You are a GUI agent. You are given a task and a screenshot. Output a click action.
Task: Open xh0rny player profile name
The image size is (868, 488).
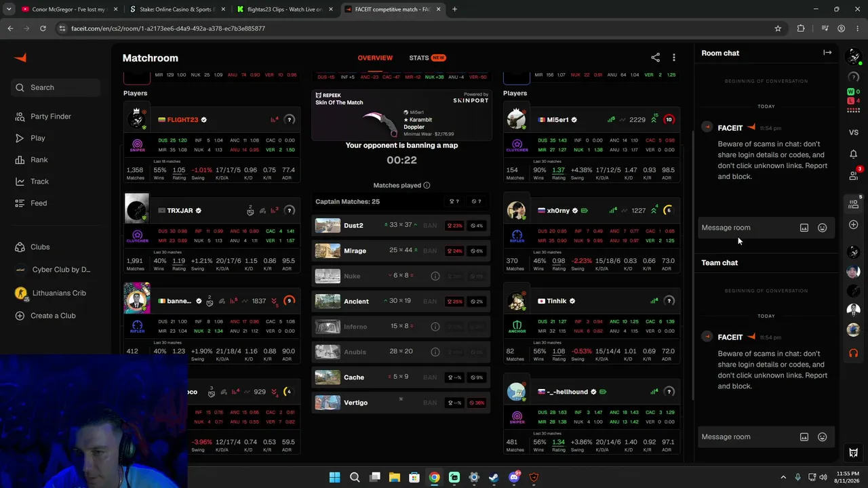point(558,211)
